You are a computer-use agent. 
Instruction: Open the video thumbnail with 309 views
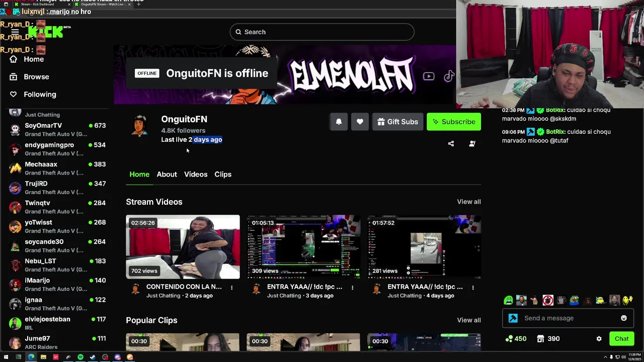(303, 247)
